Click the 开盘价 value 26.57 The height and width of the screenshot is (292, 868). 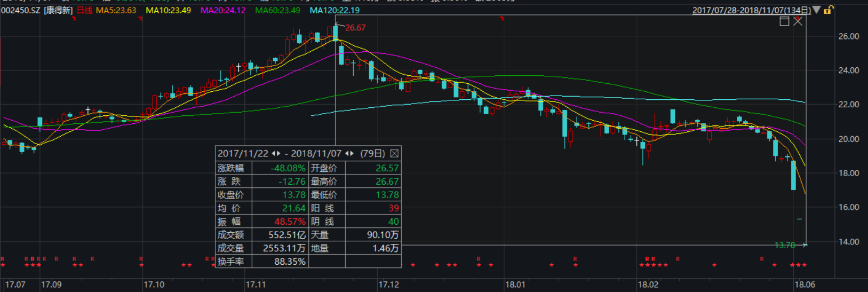pos(387,168)
